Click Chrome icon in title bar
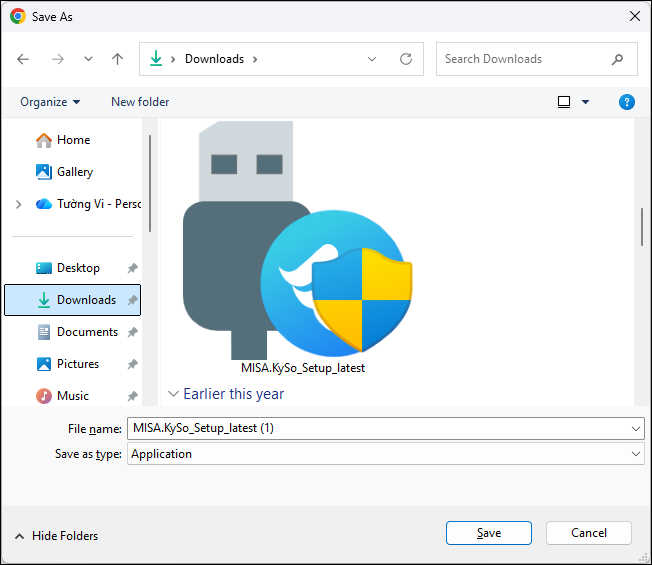 tap(18, 16)
